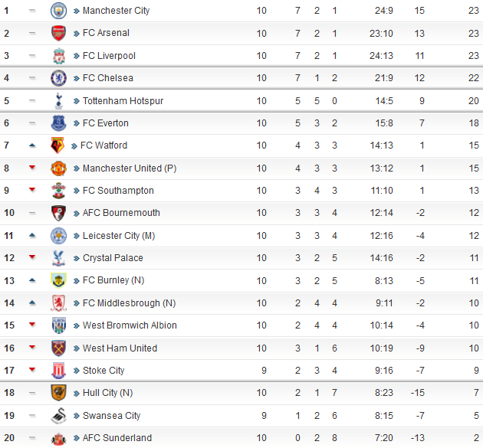Click the Tottenham Hotspur cockerel logo
The width and height of the screenshot is (483, 448).
pyautogui.click(x=58, y=101)
